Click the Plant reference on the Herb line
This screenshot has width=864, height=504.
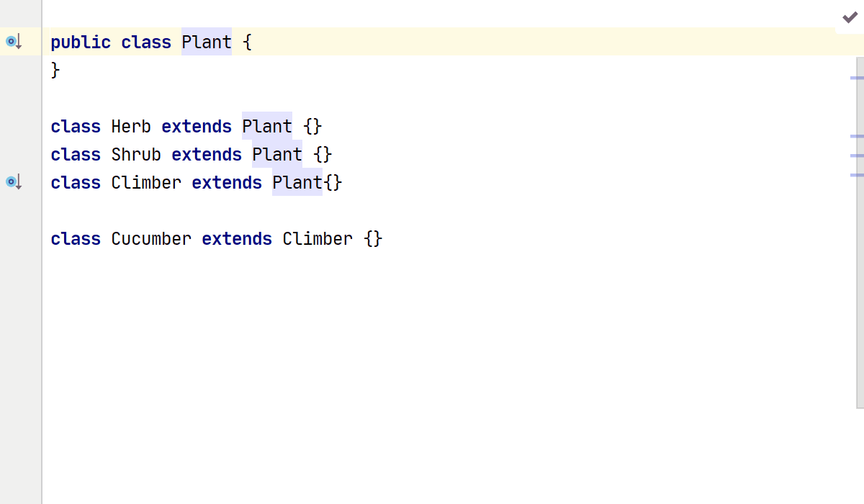[x=267, y=127]
